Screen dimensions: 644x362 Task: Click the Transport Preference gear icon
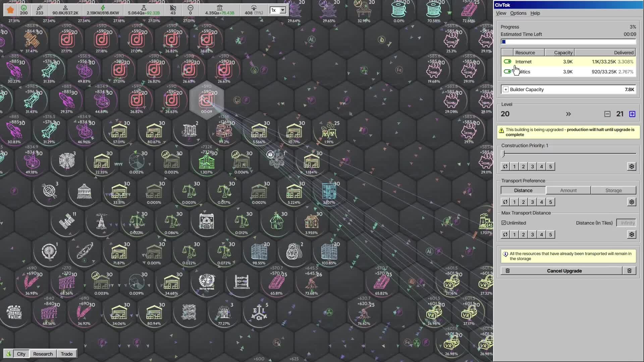tap(632, 202)
